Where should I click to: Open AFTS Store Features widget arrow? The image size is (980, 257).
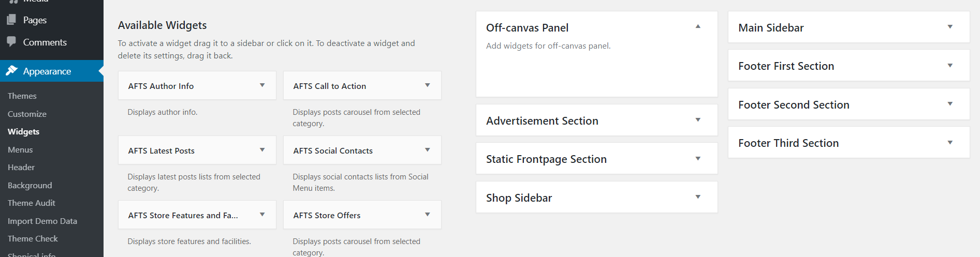point(262,215)
